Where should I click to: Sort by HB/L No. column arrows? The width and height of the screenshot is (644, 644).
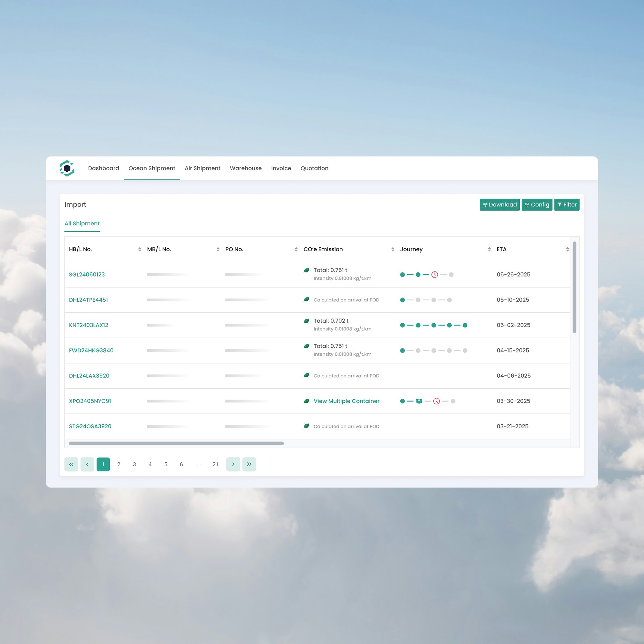140,249
